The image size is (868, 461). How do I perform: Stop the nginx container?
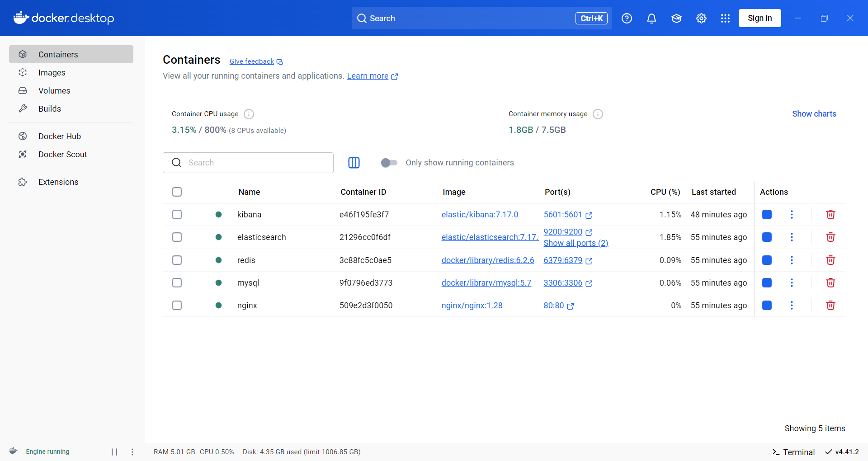coord(767,306)
